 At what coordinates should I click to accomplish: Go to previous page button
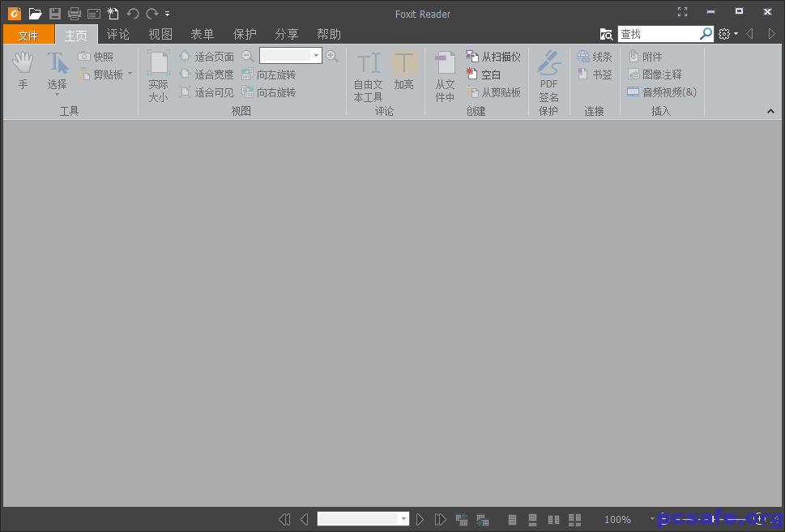point(304,520)
